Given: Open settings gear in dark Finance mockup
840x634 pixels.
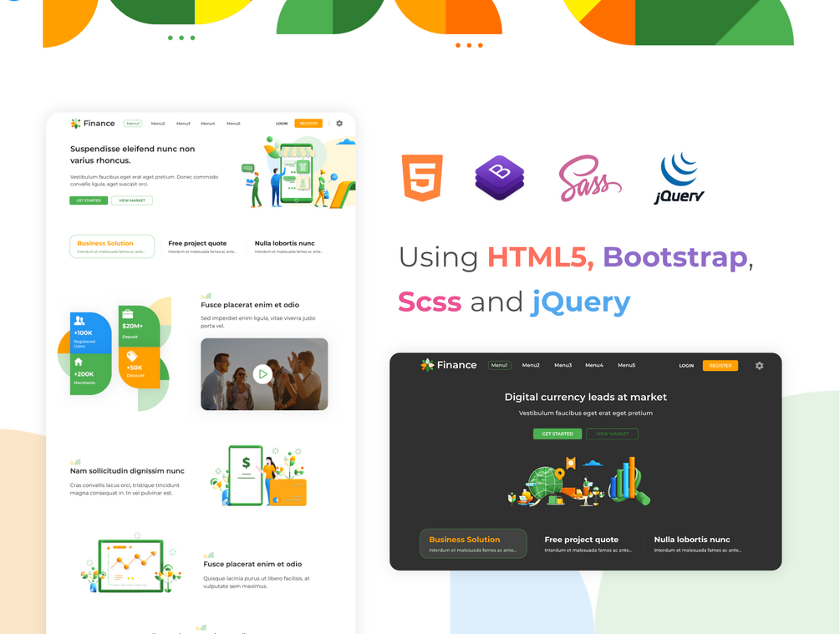Looking at the screenshot, I should pyautogui.click(x=759, y=366).
